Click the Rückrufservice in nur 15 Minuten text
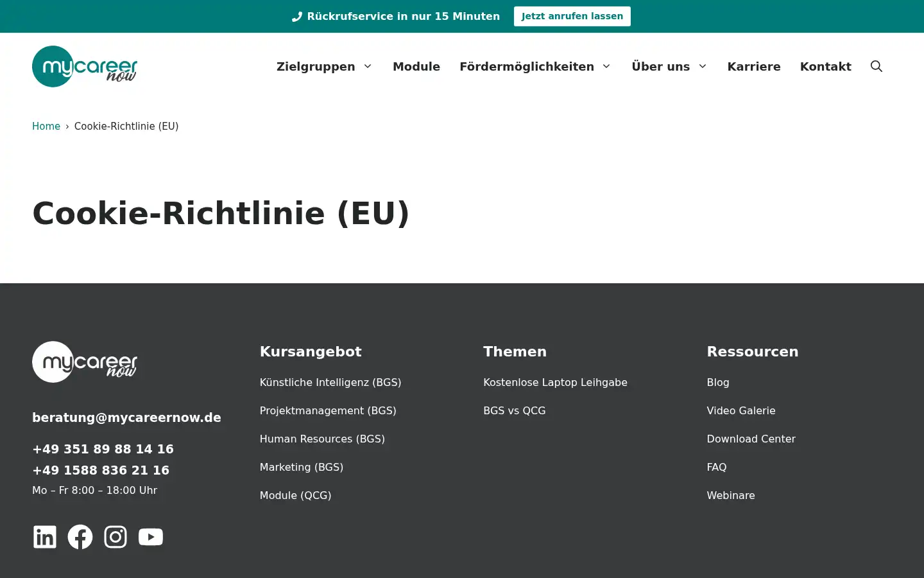The image size is (924, 578). pos(404,16)
